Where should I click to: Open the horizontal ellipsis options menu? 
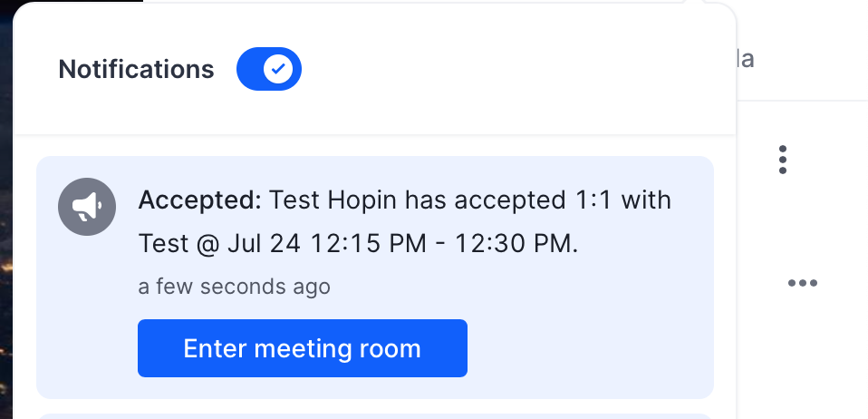tap(803, 283)
